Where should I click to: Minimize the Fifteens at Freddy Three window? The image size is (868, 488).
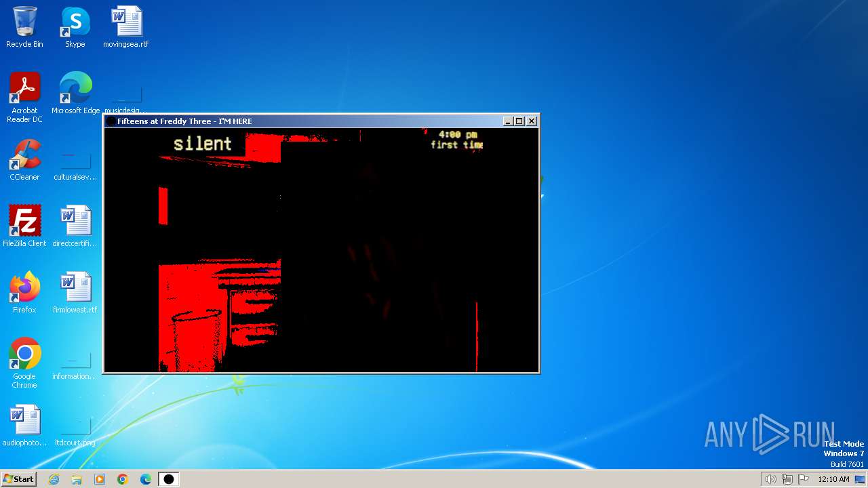508,121
